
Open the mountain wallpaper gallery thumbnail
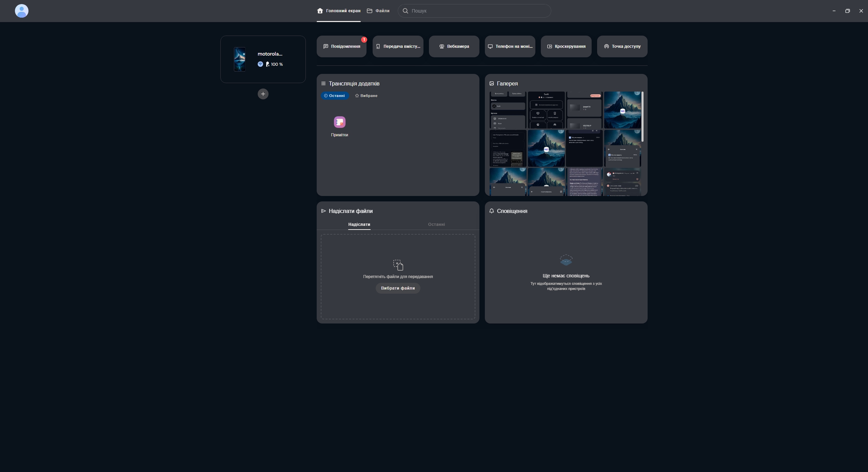[x=622, y=110]
